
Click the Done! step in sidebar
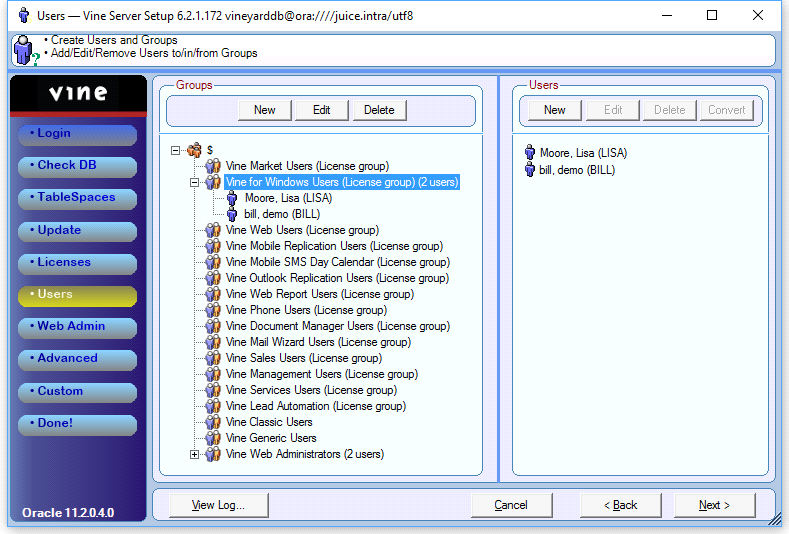click(77, 424)
